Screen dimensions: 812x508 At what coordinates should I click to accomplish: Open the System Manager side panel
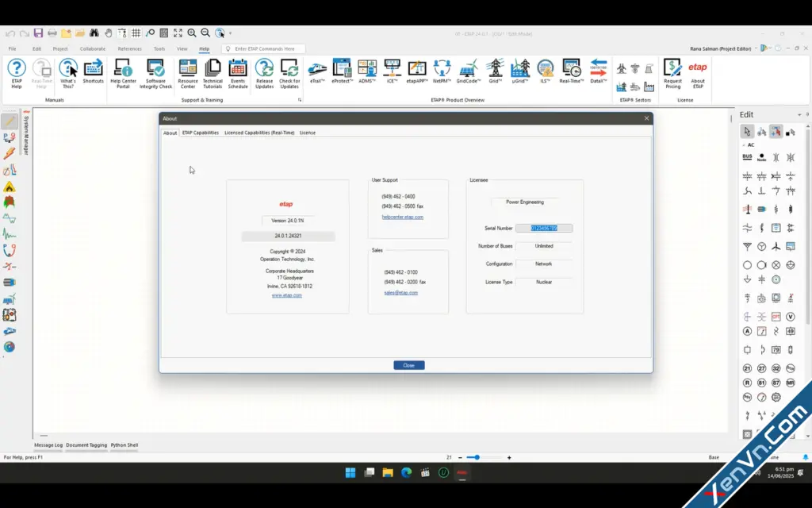[x=26, y=133]
